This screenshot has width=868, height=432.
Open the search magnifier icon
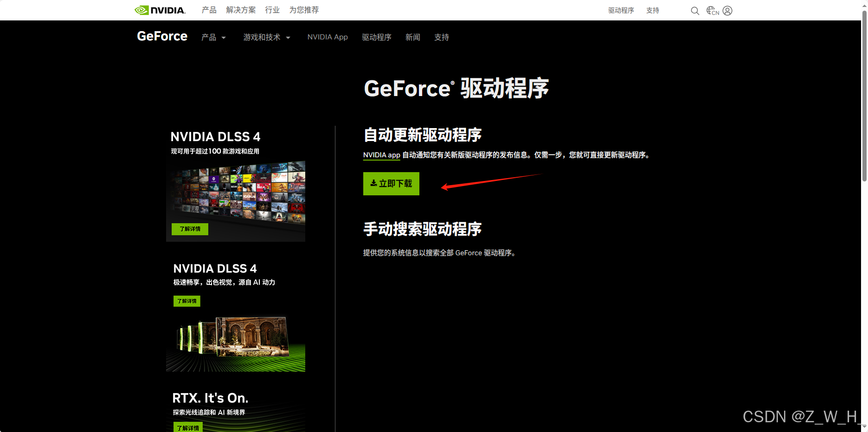(x=694, y=11)
